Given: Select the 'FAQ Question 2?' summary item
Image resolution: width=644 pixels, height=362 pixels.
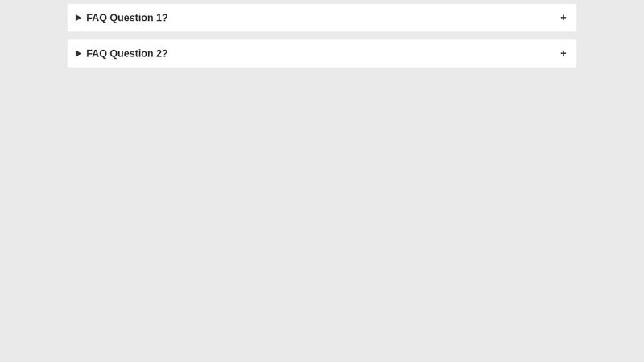Looking at the screenshot, I should tap(321, 53).
